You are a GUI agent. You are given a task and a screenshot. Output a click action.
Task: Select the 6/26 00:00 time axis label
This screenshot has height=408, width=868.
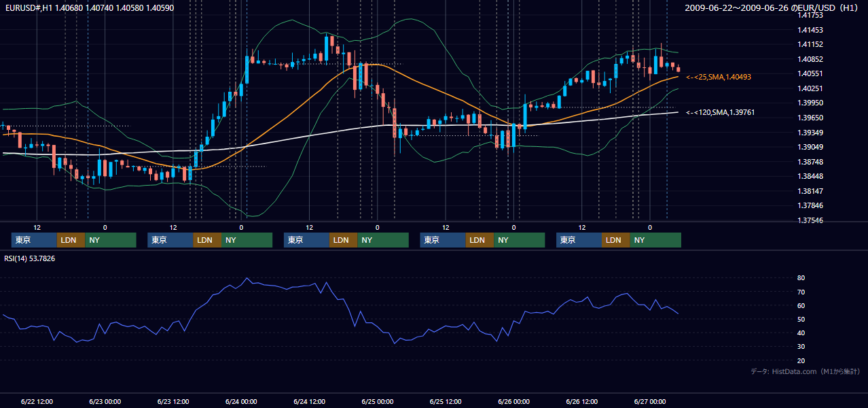514,401
